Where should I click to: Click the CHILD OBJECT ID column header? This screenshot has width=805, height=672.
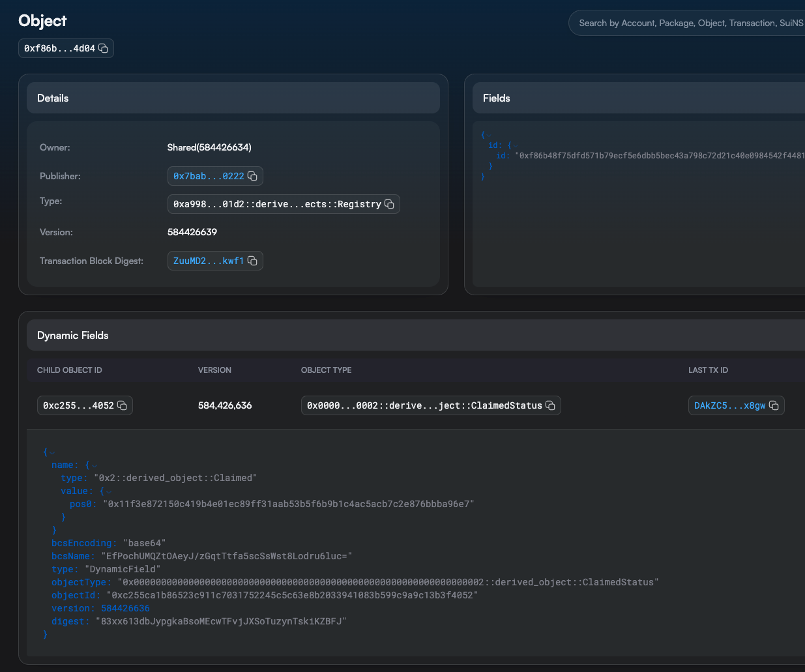70,370
